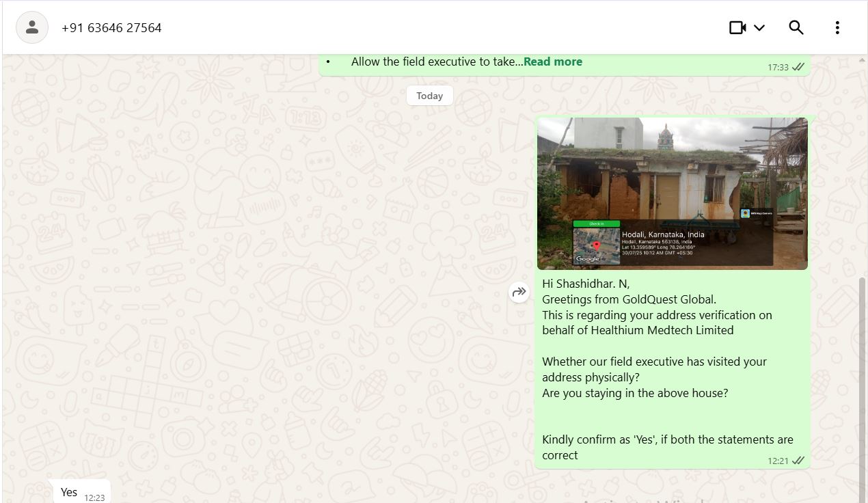The width and height of the screenshot is (868, 503).
Task: Click the 'Whether our field executive has visited' line
Action: [x=654, y=362]
